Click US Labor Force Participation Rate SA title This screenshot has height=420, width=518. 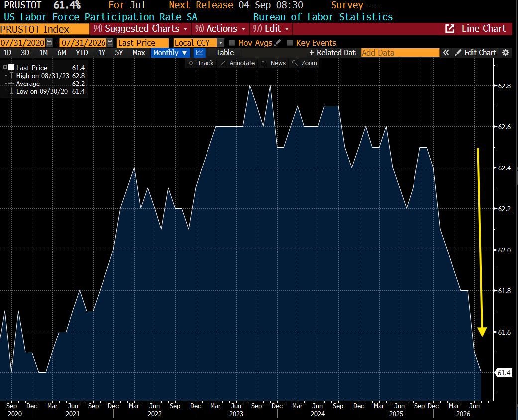[101, 17]
